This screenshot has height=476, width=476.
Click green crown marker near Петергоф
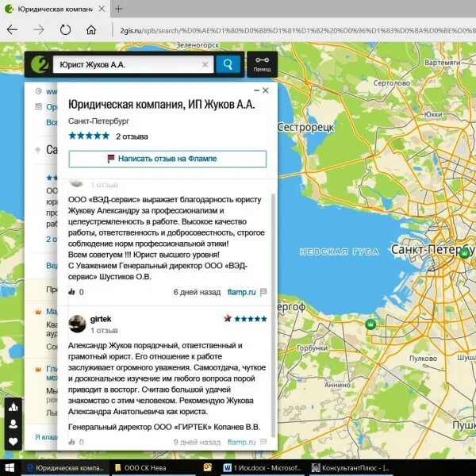[x=370, y=324]
